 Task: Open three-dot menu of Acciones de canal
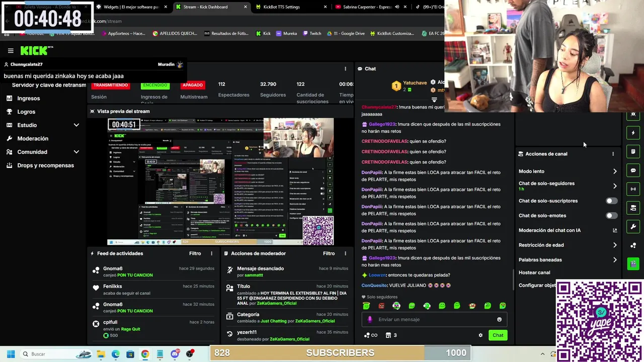[613, 154]
